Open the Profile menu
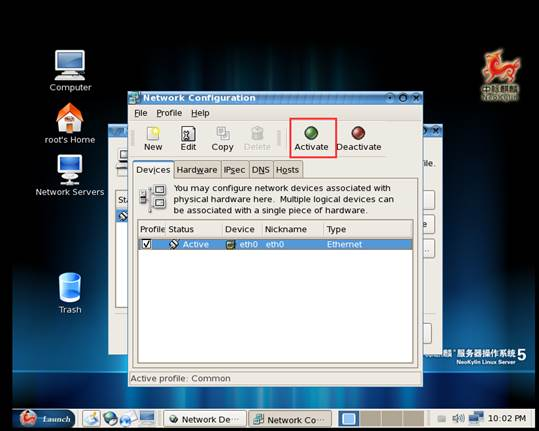Image resolution: width=539 pixels, height=431 pixels. pos(169,113)
